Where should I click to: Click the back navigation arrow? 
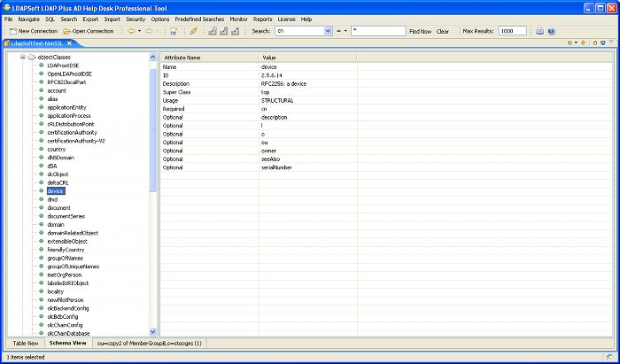point(131,31)
